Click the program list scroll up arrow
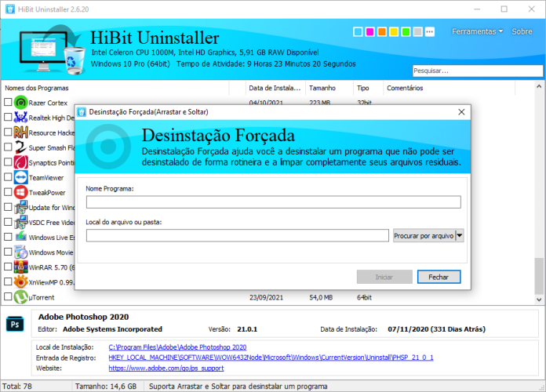Image resolution: width=546 pixels, height=392 pixels. [539, 86]
